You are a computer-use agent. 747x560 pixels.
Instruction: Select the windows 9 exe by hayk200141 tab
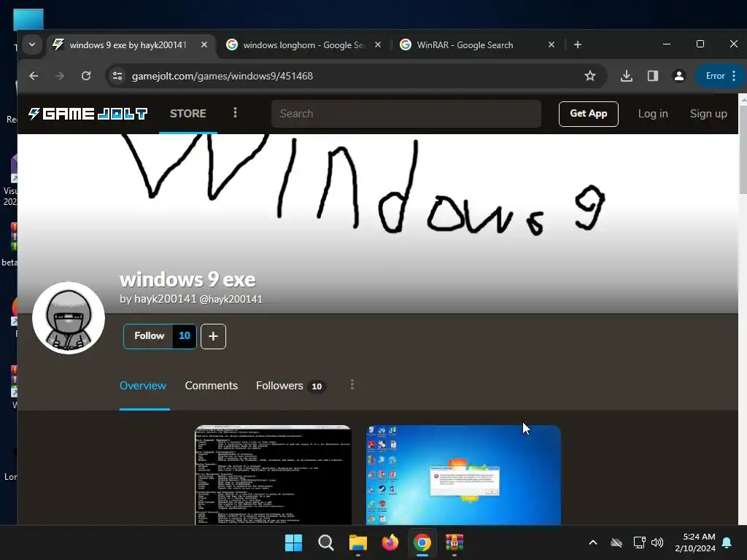[x=128, y=44]
